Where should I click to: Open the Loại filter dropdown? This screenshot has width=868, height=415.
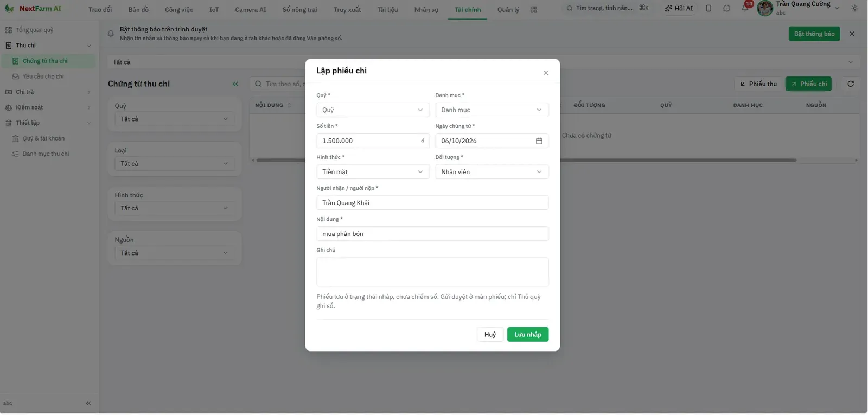pyautogui.click(x=175, y=164)
